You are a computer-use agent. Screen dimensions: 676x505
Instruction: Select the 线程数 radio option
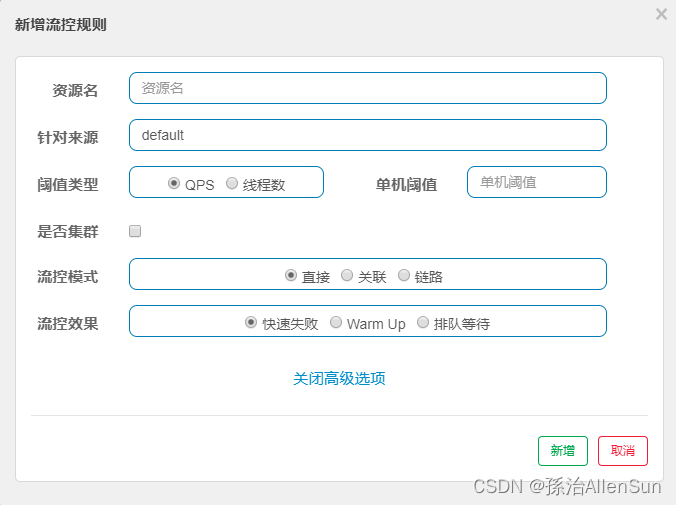[232, 183]
